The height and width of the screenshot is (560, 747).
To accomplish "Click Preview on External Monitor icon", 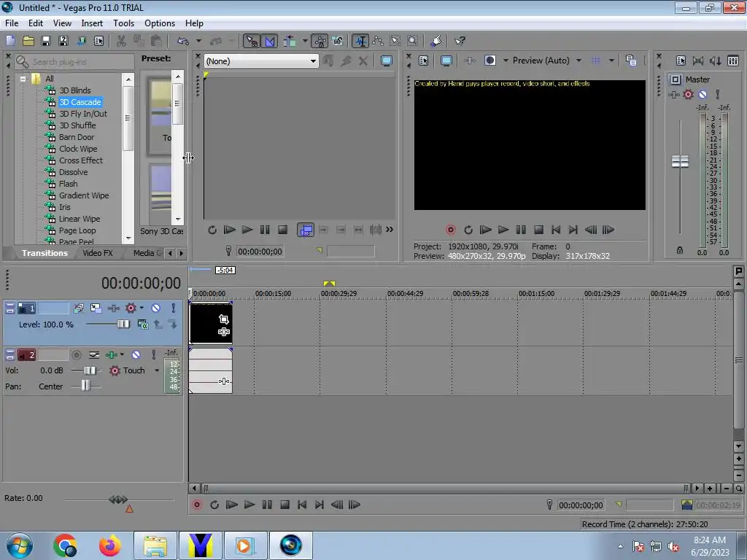I will (x=446, y=61).
